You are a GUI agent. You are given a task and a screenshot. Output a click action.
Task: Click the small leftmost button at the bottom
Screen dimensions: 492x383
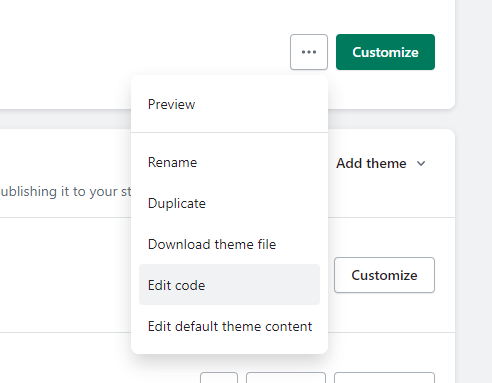tap(219, 378)
